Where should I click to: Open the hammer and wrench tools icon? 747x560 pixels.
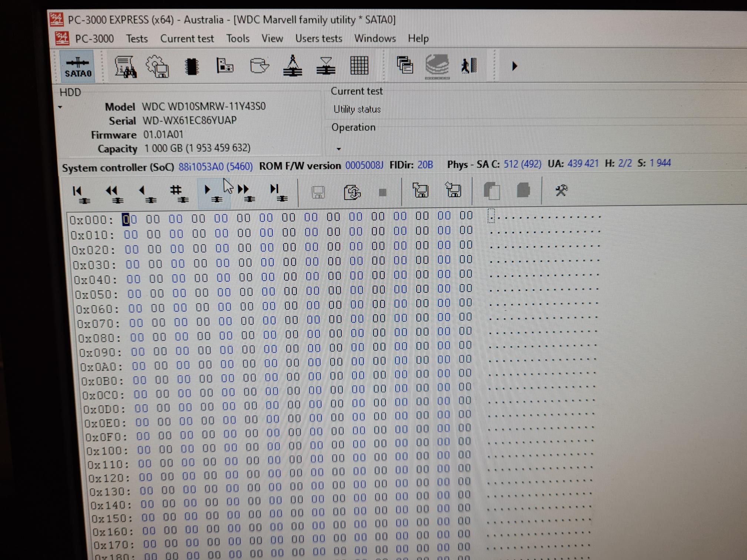click(561, 190)
